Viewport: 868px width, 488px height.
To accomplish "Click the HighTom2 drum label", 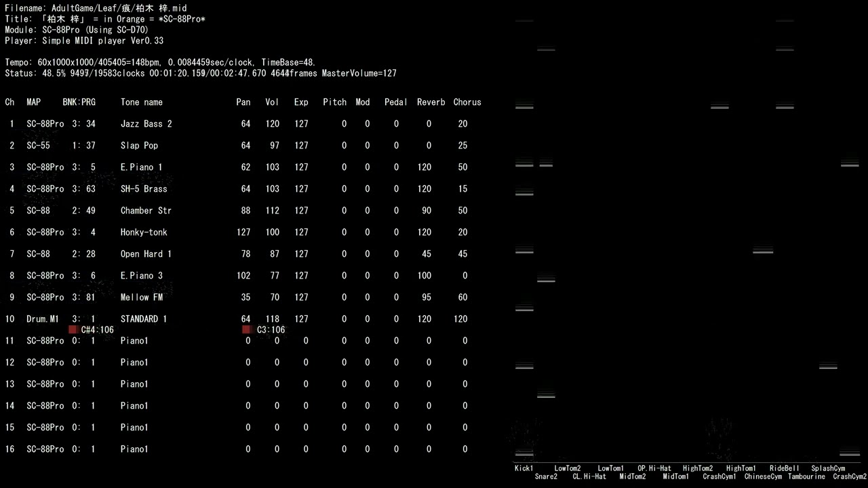I will click(x=698, y=468).
